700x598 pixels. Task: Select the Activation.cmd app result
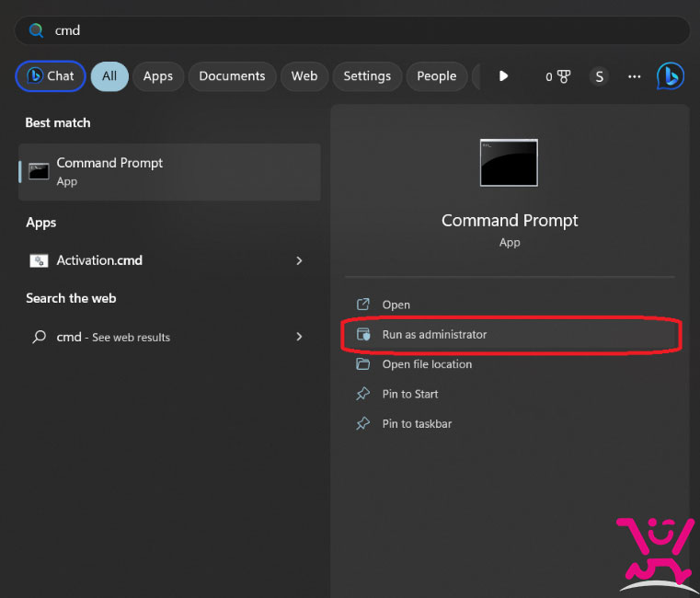(x=169, y=260)
